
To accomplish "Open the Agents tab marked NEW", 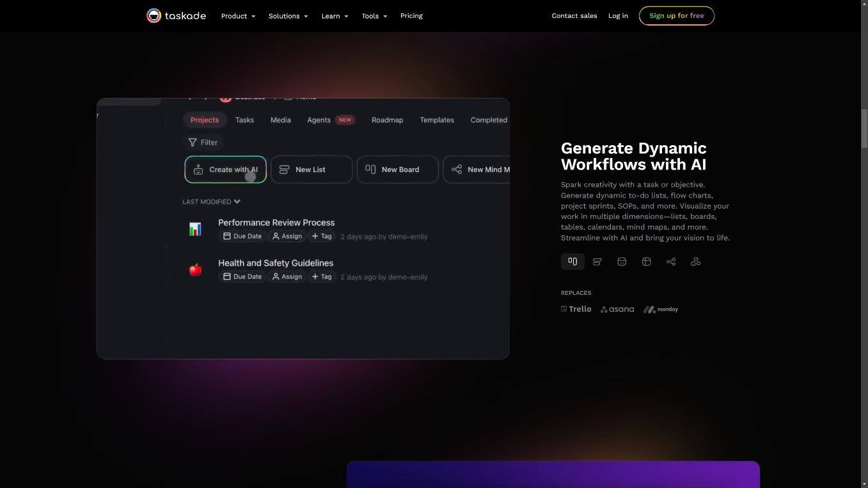I will coord(330,120).
